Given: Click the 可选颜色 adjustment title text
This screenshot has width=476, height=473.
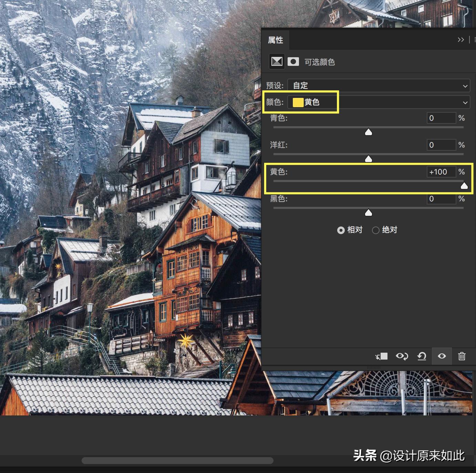Looking at the screenshot, I should coord(320,62).
